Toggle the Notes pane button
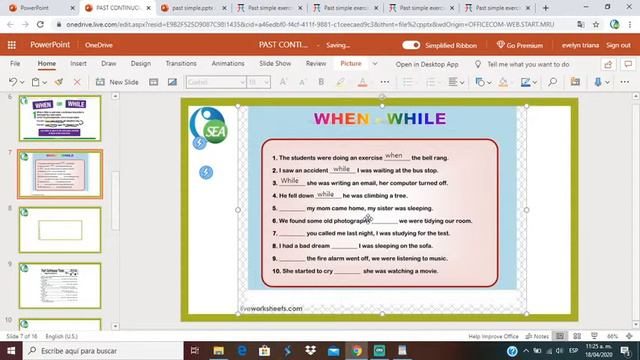 (538, 336)
